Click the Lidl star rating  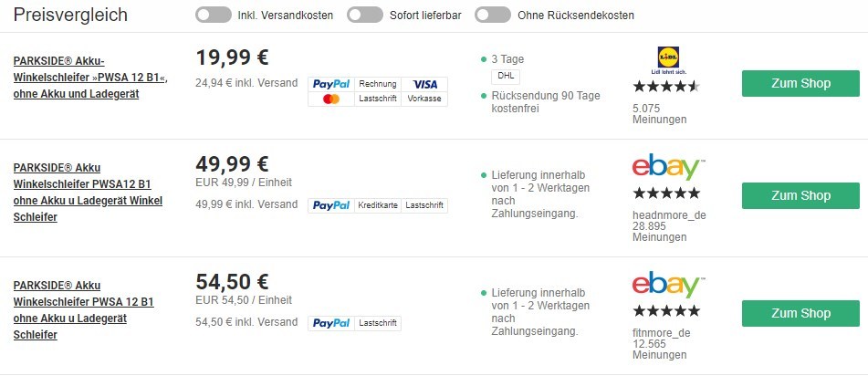[666, 87]
